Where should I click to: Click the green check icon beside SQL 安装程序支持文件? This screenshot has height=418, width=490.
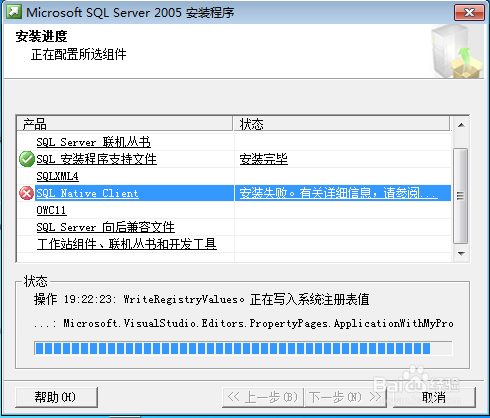tap(27, 159)
